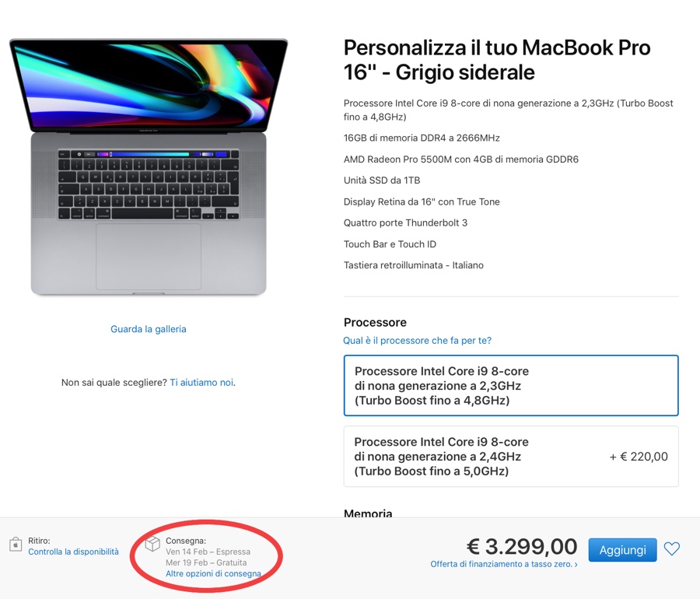Click 'Ti aiutiamo noi' for help choosing

pyautogui.click(x=202, y=382)
